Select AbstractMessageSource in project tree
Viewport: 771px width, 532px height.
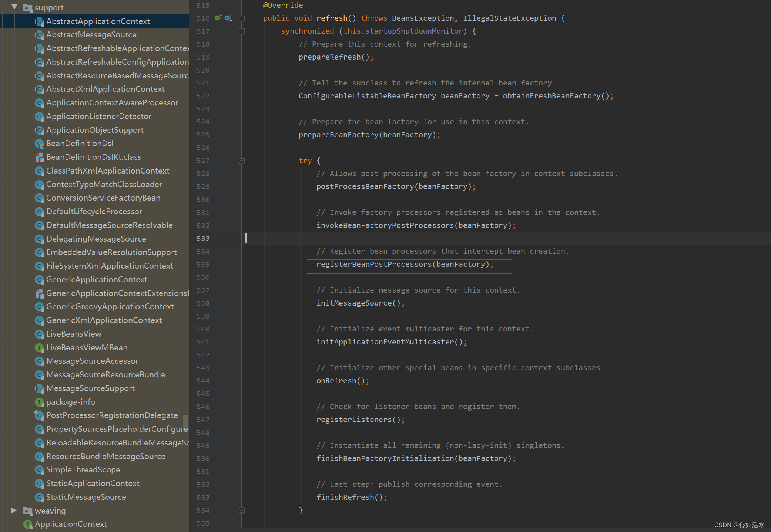pos(91,35)
